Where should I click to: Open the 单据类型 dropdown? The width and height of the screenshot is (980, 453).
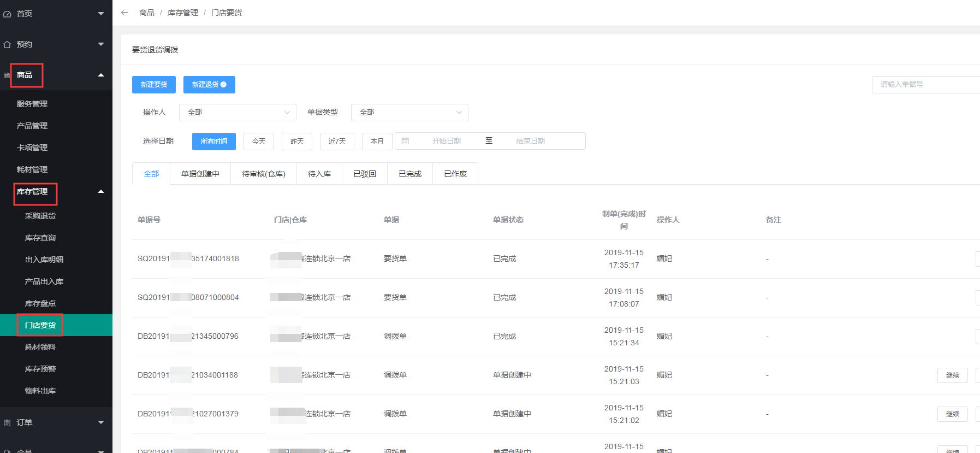409,113
